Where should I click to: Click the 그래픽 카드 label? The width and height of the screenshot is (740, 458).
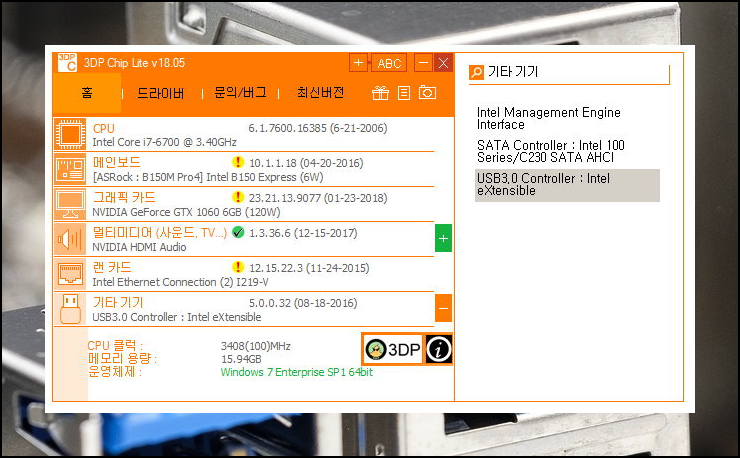[124, 197]
